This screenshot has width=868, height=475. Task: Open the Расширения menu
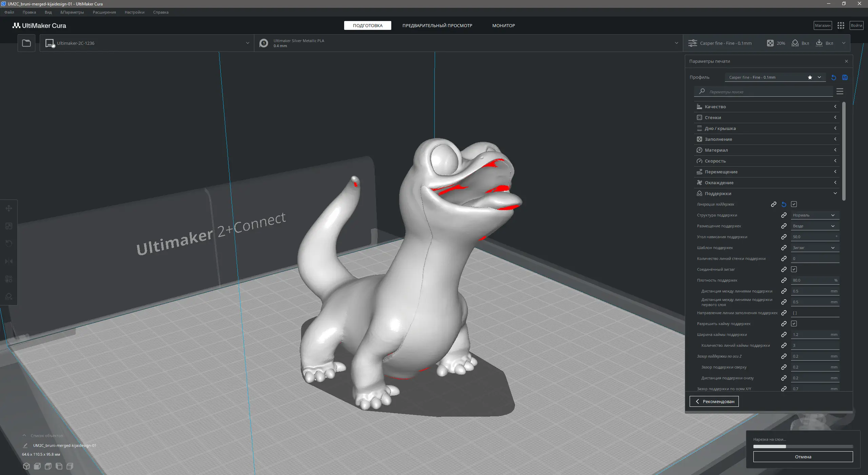[104, 12]
